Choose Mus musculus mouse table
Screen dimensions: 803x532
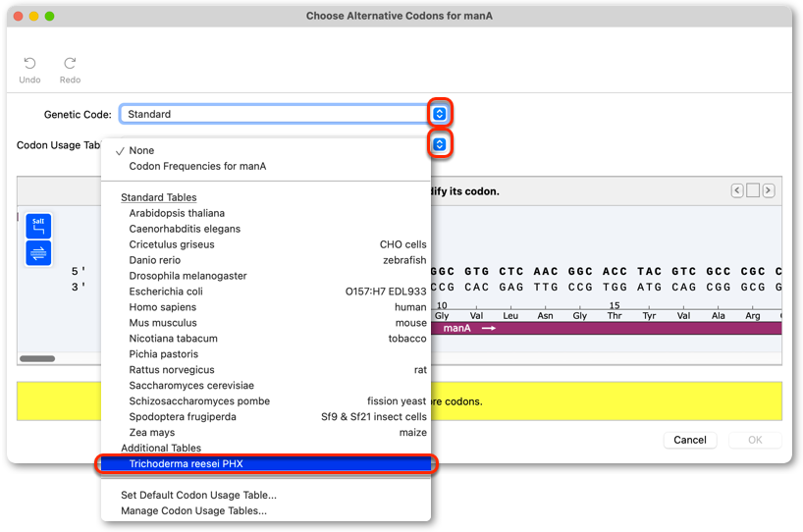coord(266,323)
